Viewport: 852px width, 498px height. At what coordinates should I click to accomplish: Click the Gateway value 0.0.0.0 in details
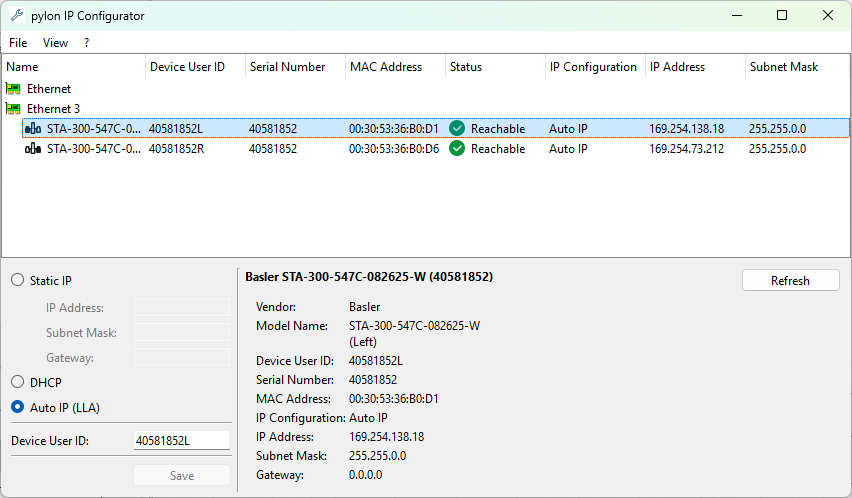point(365,475)
